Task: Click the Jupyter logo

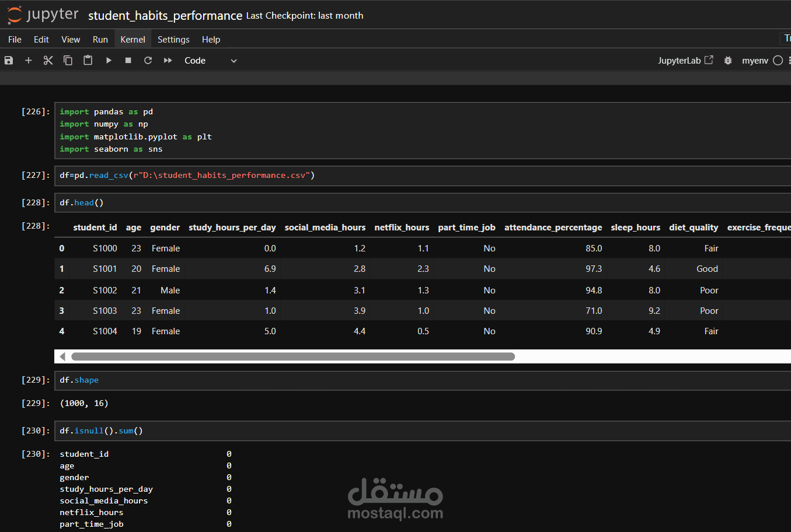Action: click(43, 15)
